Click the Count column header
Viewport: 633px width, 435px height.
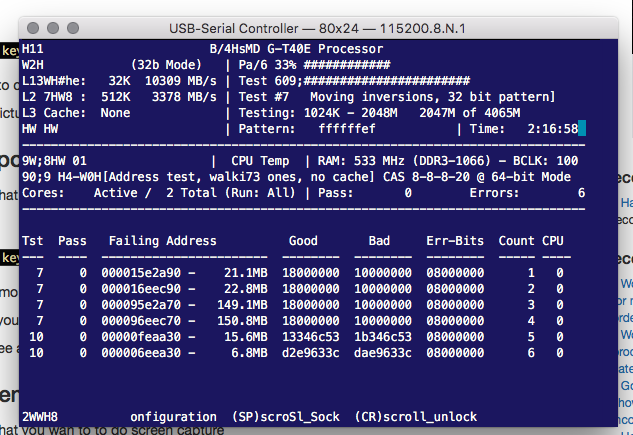coord(517,241)
